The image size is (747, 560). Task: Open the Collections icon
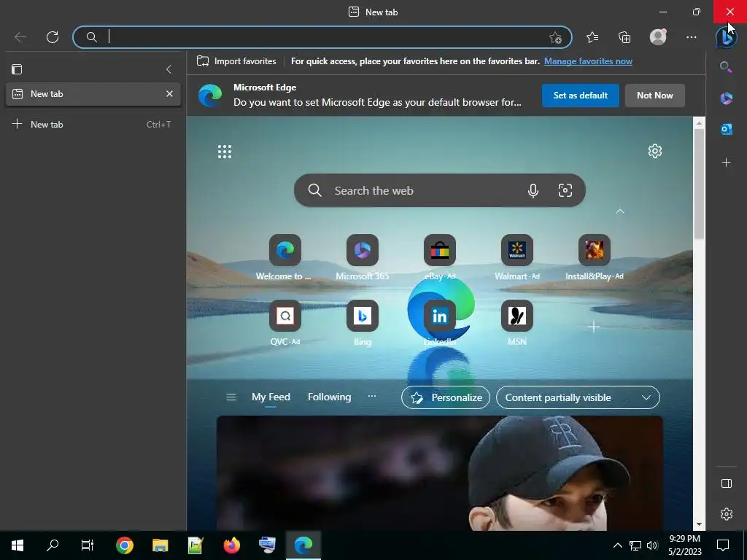pyautogui.click(x=624, y=37)
